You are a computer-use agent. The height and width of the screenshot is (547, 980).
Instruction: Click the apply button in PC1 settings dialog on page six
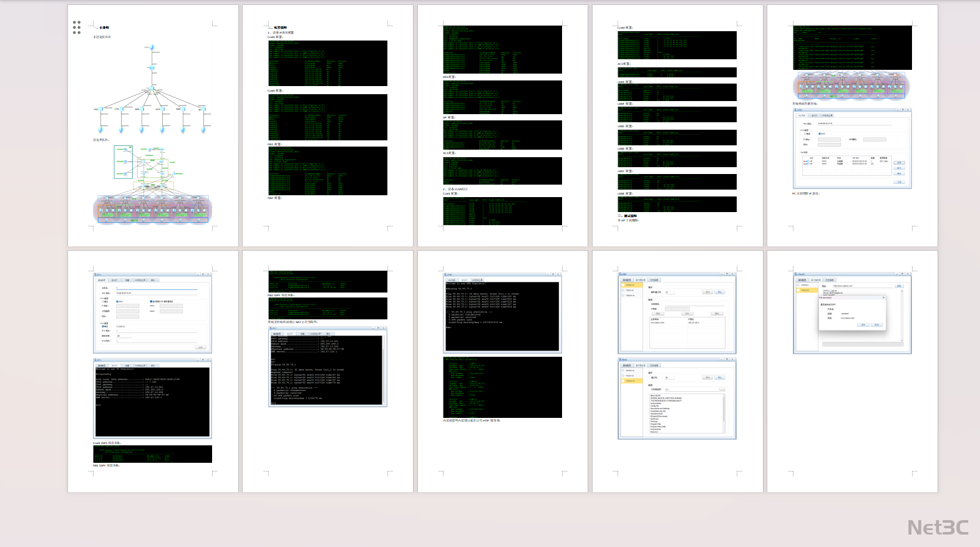pyautogui.click(x=200, y=347)
